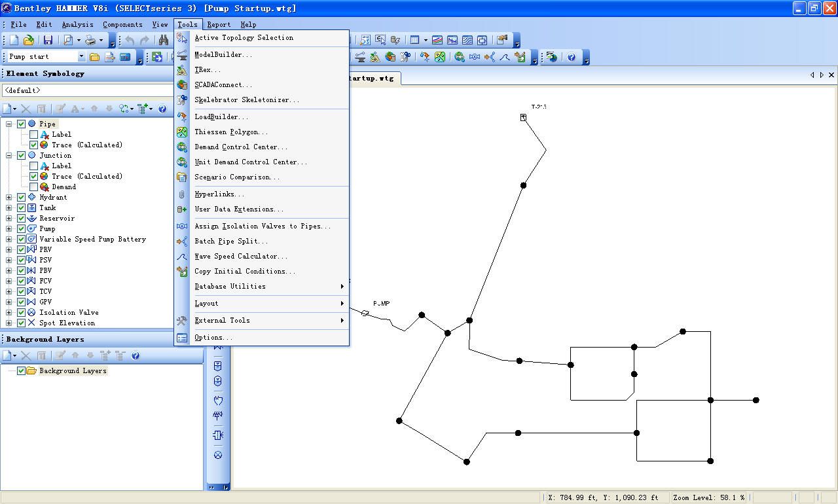
Task: Click the Thiessen Polygon toolbar icon
Action: click(x=440, y=57)
